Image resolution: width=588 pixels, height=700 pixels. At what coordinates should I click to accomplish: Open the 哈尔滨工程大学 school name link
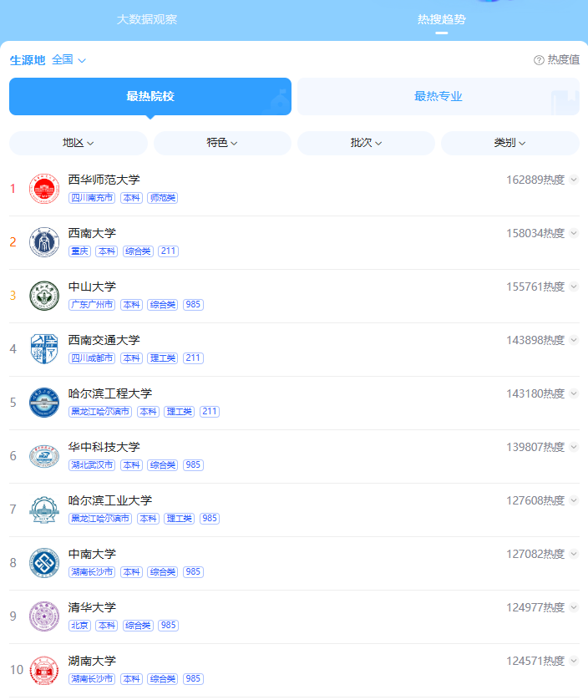click(x=109, y=393)
